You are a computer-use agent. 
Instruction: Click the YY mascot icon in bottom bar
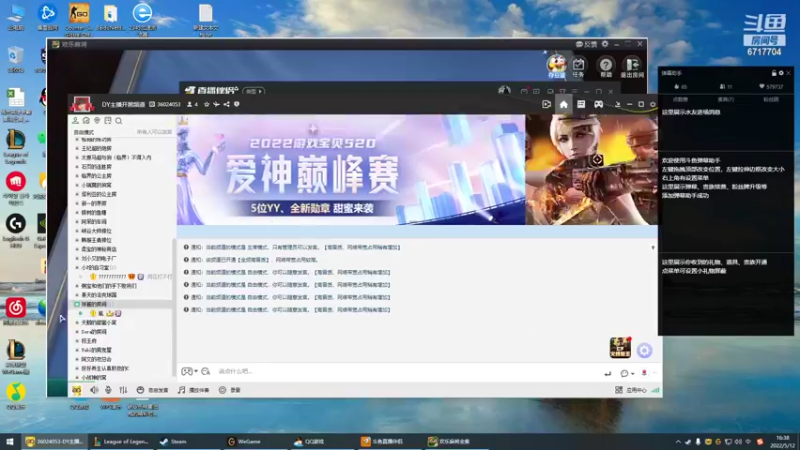[x=77, y=390]
